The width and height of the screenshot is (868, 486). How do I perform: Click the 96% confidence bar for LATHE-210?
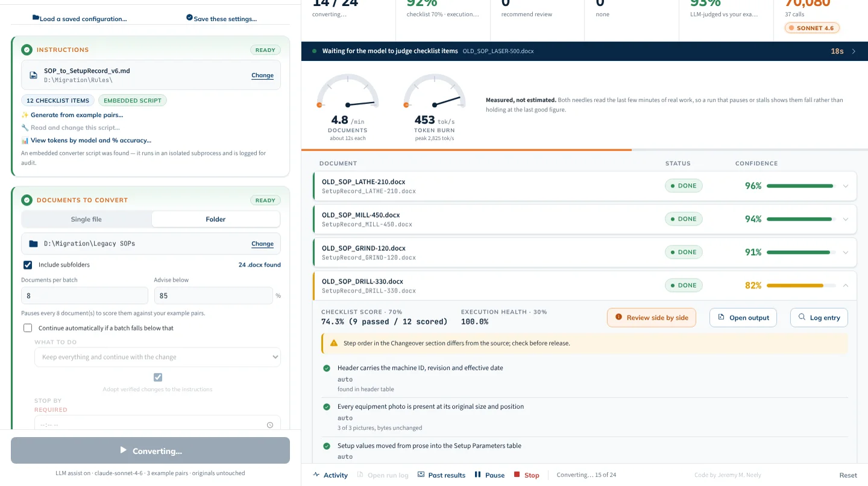pos(801,186)
